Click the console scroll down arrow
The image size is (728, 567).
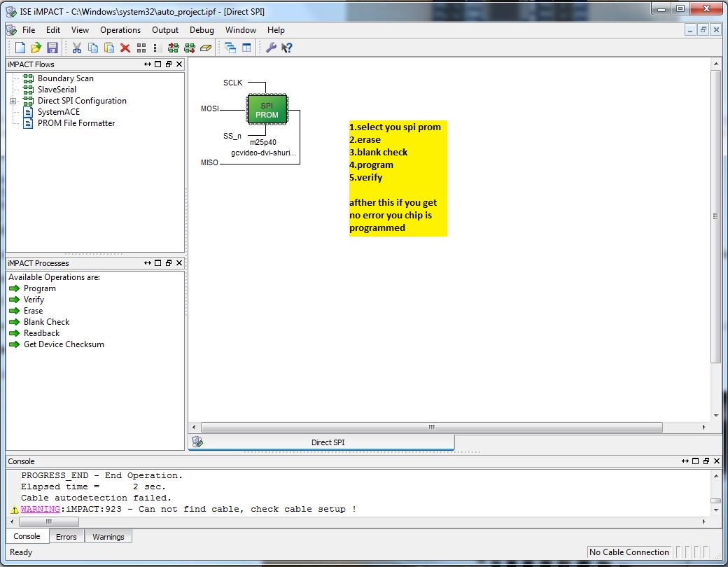coord(715,510)
